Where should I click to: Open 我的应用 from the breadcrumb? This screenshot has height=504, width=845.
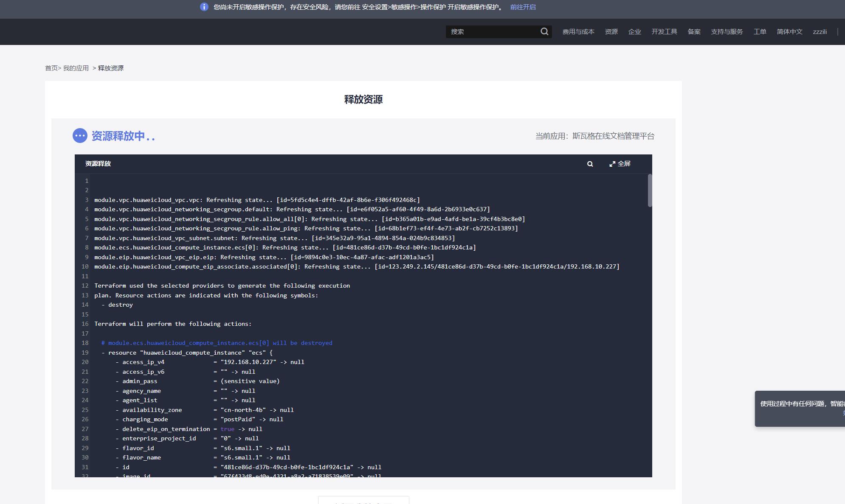(x=76, y=68)
